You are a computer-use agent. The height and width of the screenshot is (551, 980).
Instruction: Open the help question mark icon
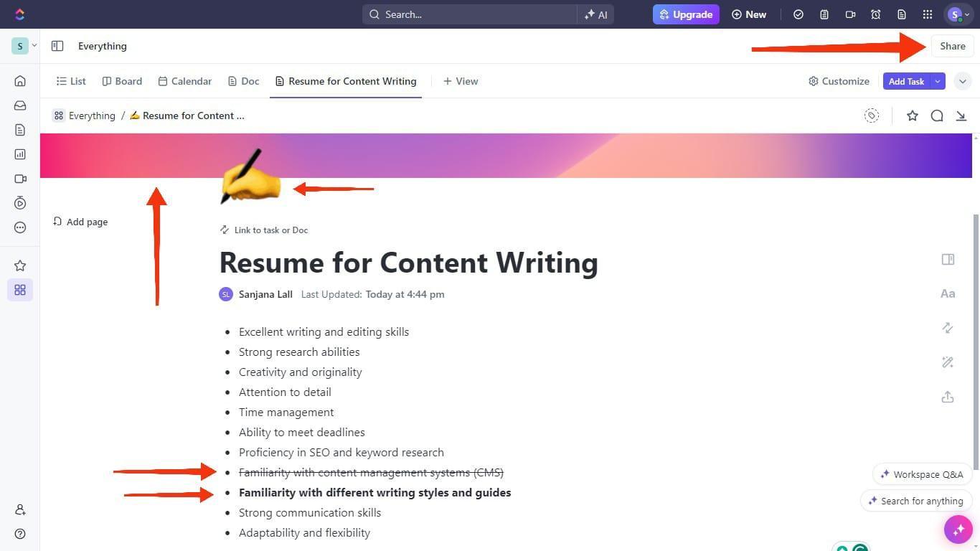click(20, 534)
